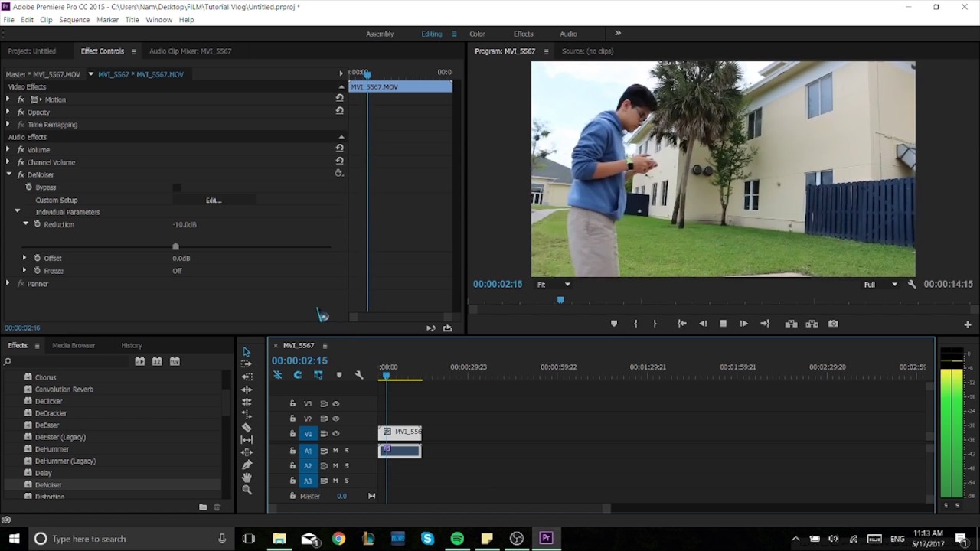Switch to Media Browser tab

73,346
